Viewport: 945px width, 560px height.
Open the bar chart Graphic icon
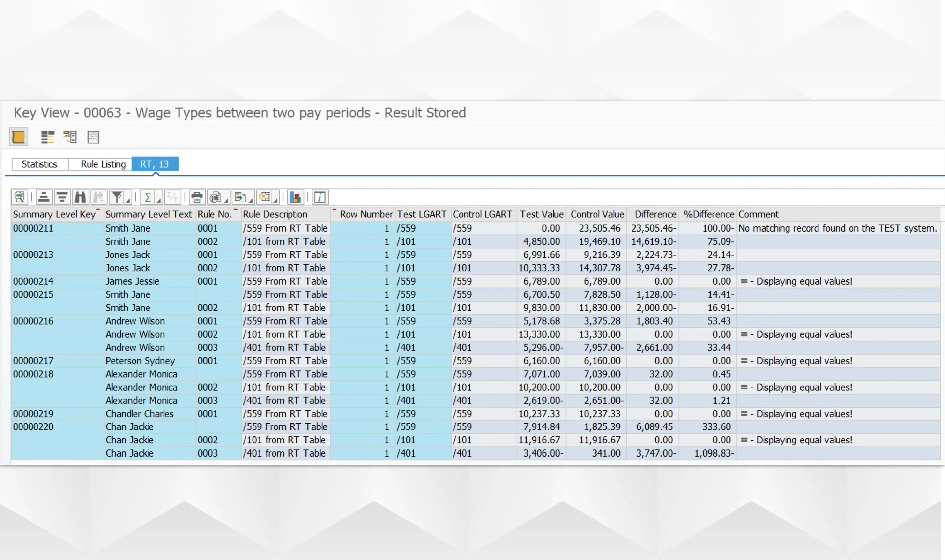[295, 197]
